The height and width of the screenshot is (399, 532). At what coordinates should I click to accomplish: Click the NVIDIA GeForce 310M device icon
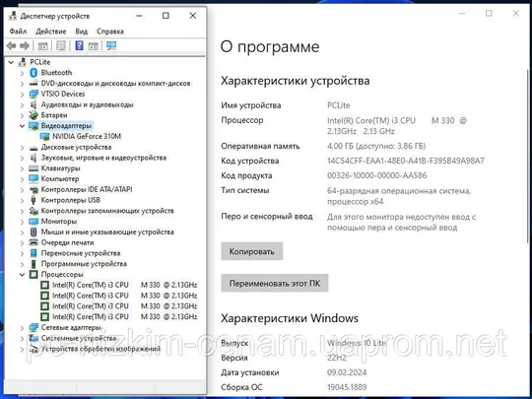(x=44, y=136)
